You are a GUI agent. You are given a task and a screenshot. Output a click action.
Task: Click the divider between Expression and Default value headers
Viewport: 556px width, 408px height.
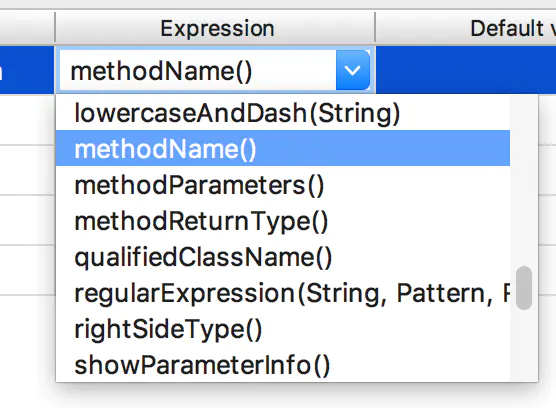(x=375, y=28)
